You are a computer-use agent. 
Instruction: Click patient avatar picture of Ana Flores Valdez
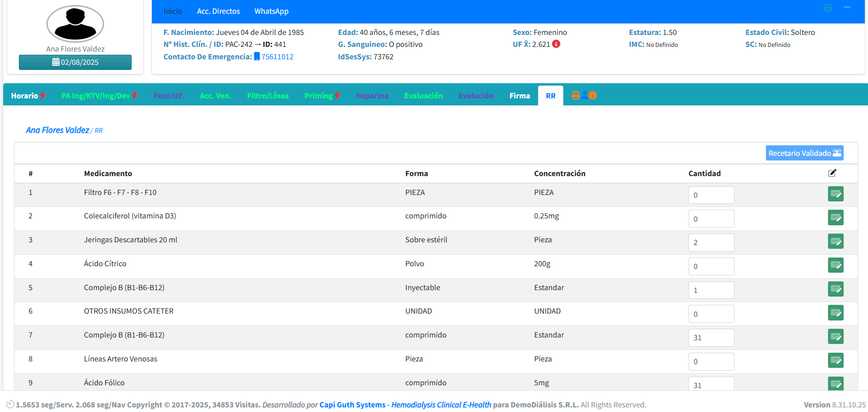(75, 24)
